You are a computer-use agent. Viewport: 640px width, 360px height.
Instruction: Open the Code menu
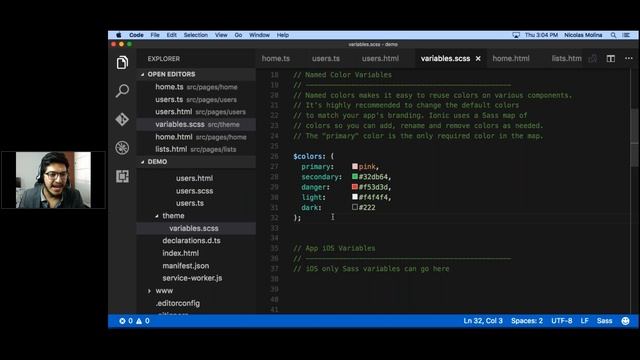coord(136,35)
